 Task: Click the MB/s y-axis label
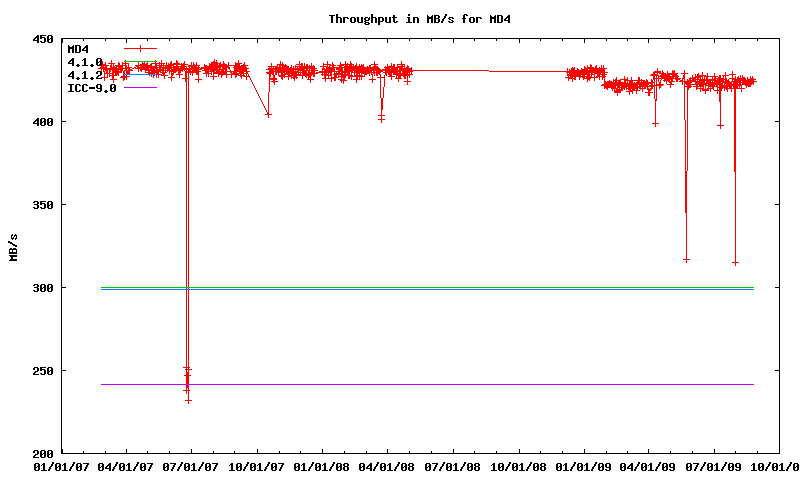[13, 246]
